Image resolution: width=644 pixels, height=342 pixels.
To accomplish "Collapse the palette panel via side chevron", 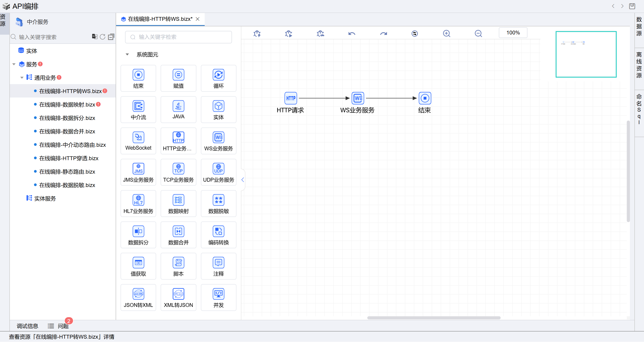I will pos(242,180).
